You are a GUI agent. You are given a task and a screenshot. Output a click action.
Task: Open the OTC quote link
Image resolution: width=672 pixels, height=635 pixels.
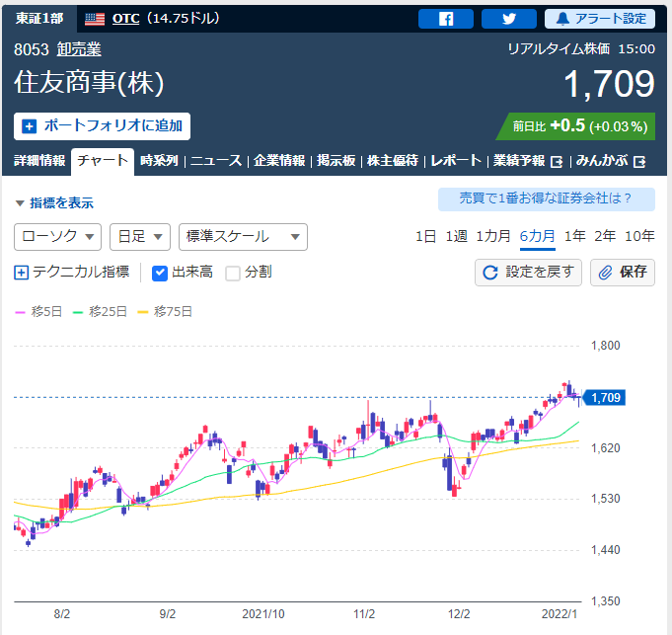pyautogui.click(x=125, y=19)
